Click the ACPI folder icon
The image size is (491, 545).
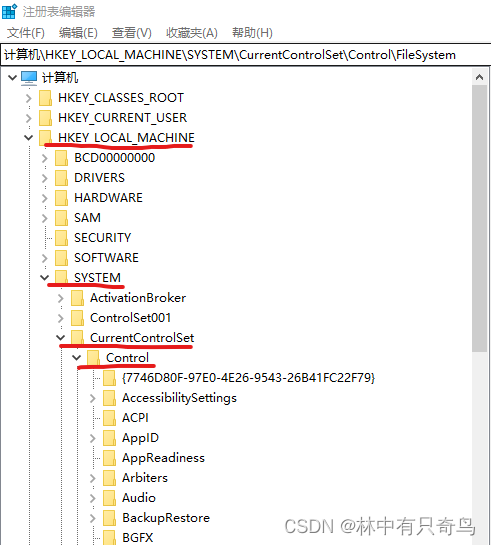[109, 418]
